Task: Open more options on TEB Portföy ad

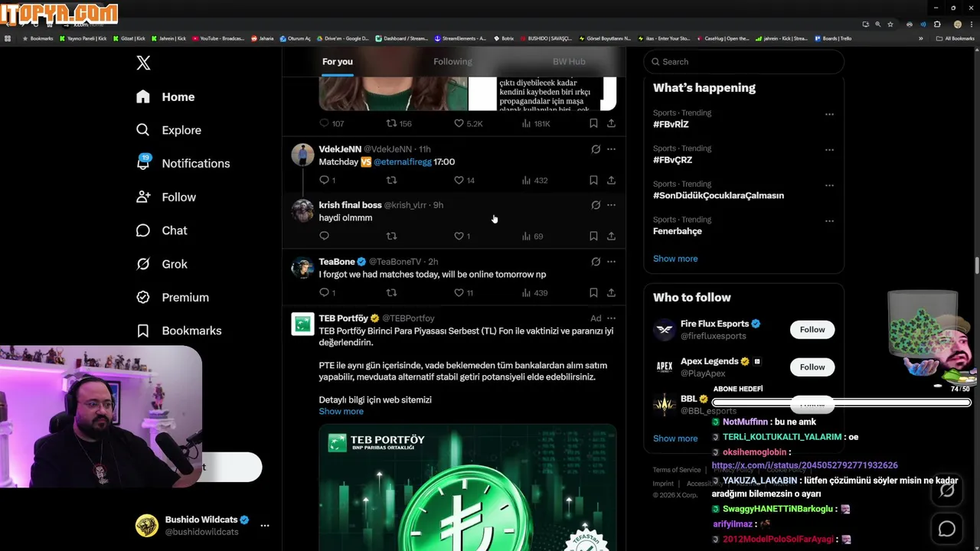Action: tap(611, 318)
